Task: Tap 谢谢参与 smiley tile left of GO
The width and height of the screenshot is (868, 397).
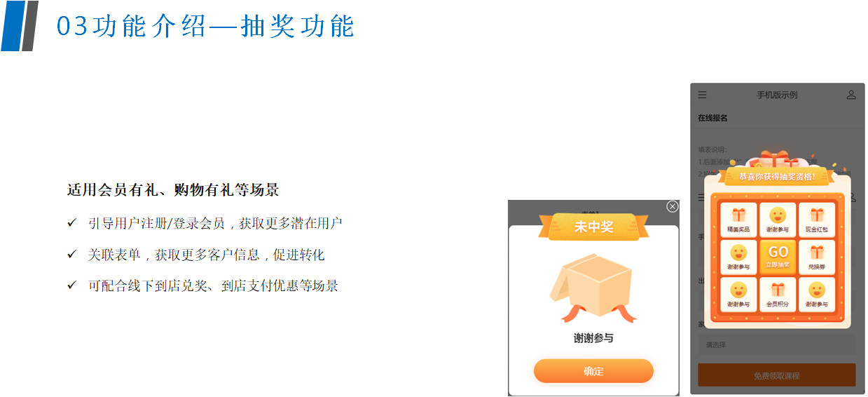Action: click(x=739, y=257)
